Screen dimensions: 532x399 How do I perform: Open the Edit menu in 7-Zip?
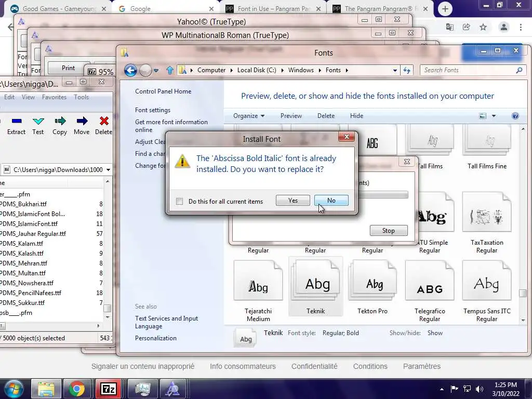9,97
